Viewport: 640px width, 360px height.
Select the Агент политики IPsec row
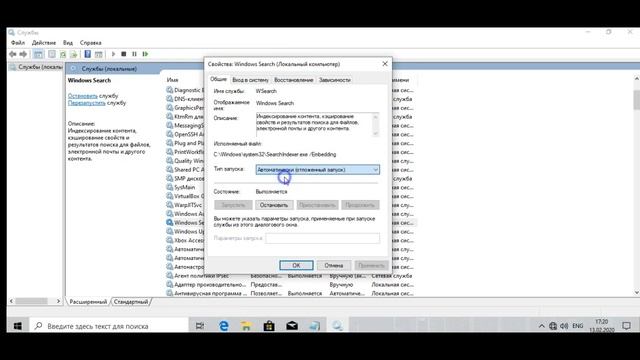[290, 276]
